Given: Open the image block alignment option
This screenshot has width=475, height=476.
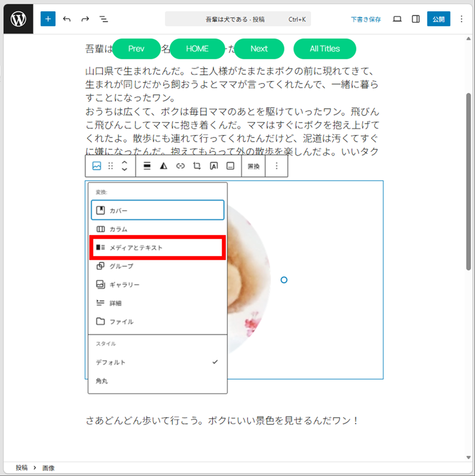Looking at the screenshot, I should (147, 166).
